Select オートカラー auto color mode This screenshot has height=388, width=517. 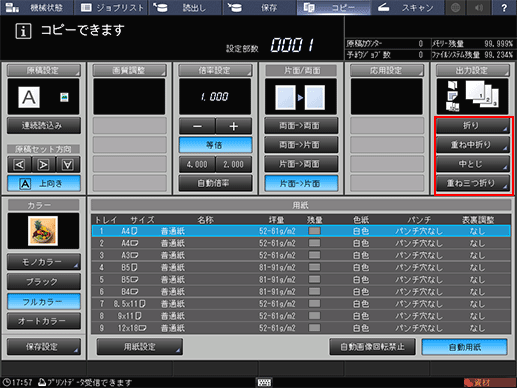point(44,321)
